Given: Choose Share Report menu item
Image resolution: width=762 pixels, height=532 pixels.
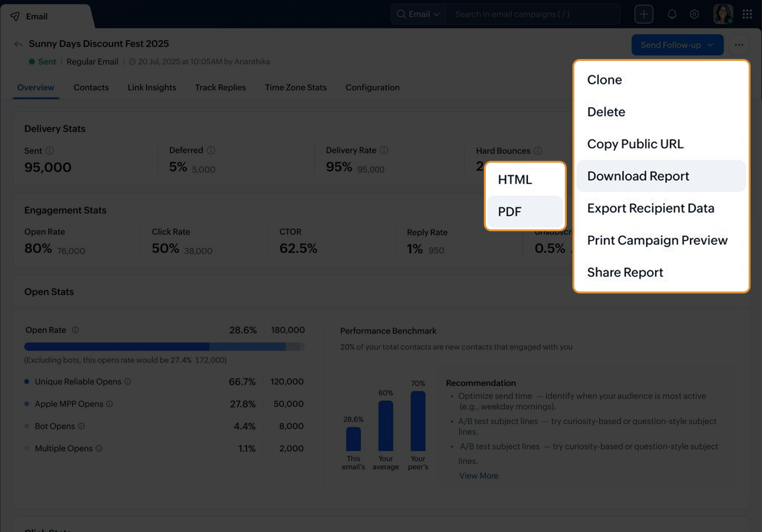Looking at the screenshot, I should point(661,272).
